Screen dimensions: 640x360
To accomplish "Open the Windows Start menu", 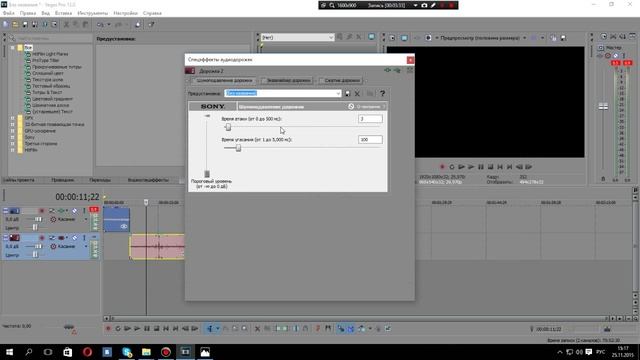I will (x=9, y=352).
